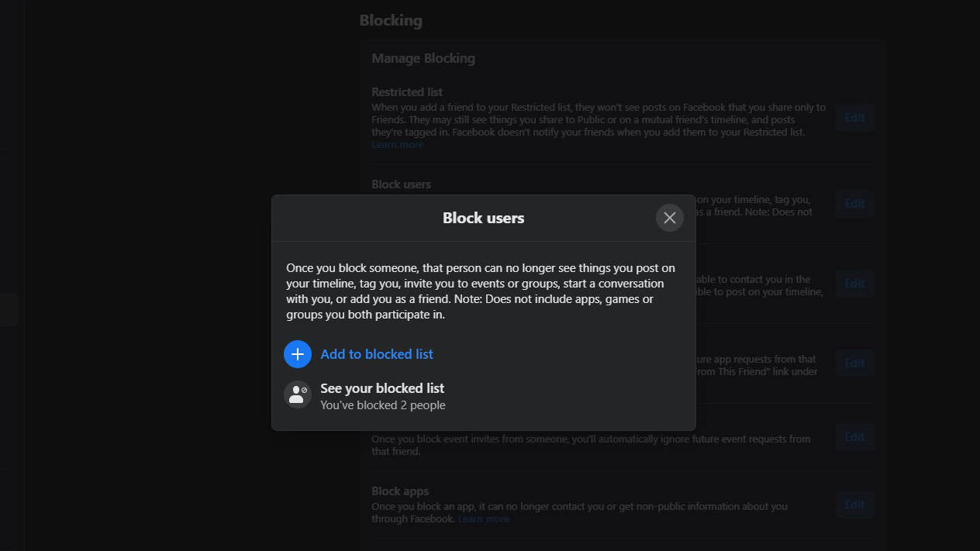Click the blue plus icon
Screen dimensions: 980x551
pyautogui.click(x=298, y=354)
